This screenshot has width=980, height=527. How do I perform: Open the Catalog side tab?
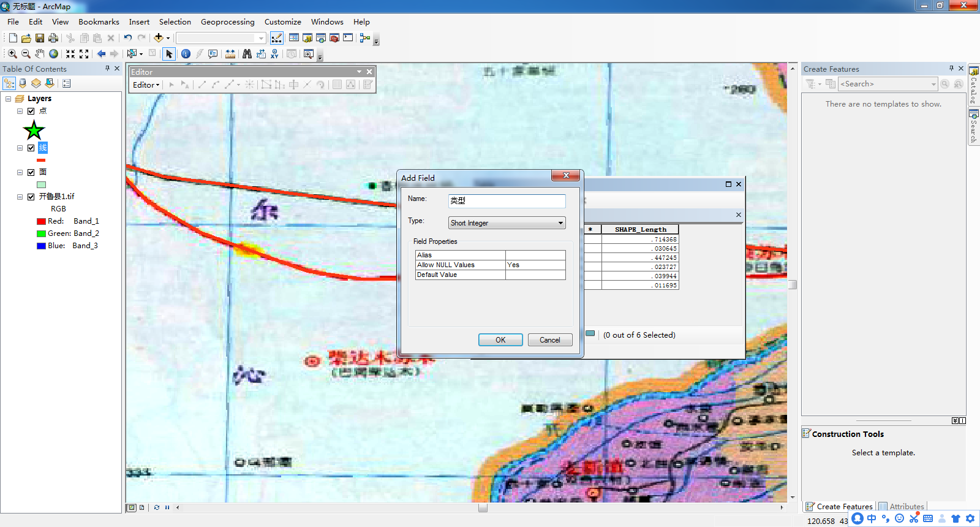click(973, 85)
